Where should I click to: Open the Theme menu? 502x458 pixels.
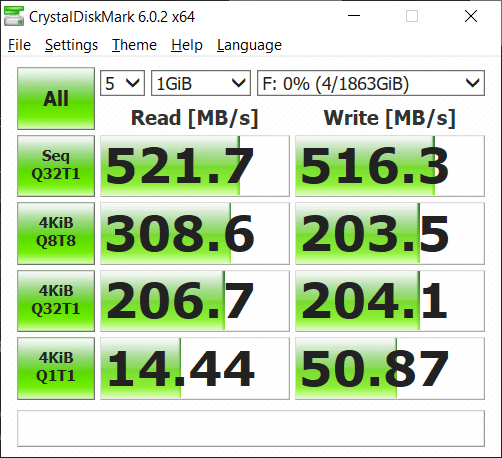134,45
